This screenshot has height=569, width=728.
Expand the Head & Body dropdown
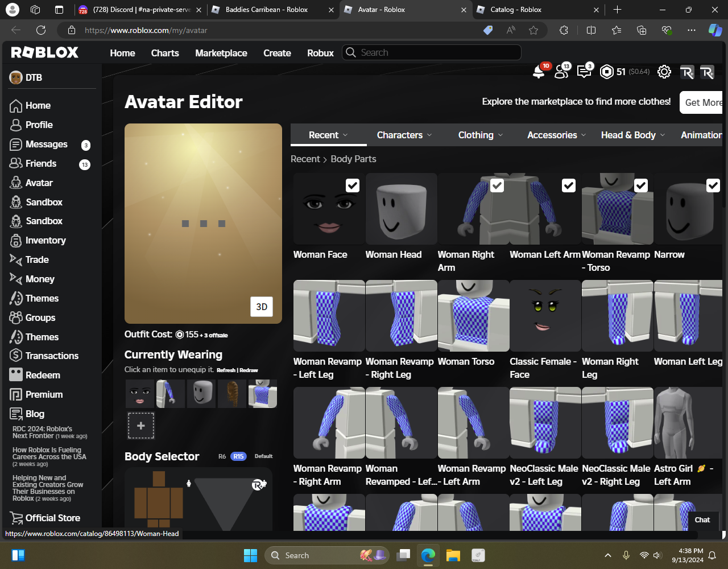(633, 135)
